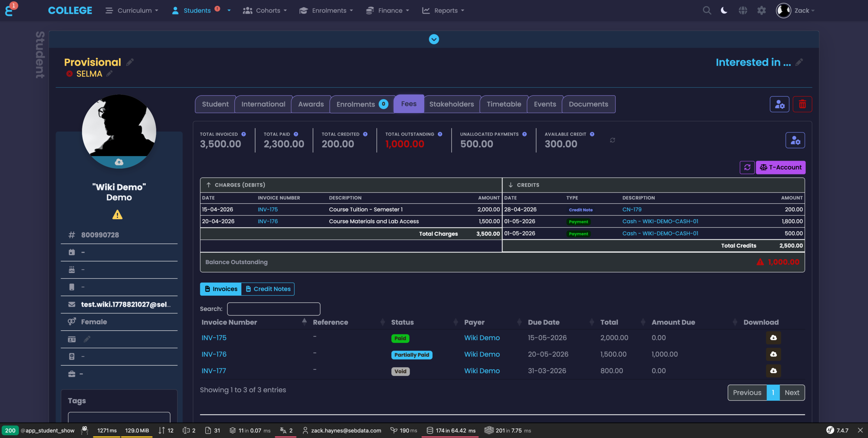This screenshot has height=438, width=868.
Task: Click the purple refresh ledger icon
Action: (747, 167)
